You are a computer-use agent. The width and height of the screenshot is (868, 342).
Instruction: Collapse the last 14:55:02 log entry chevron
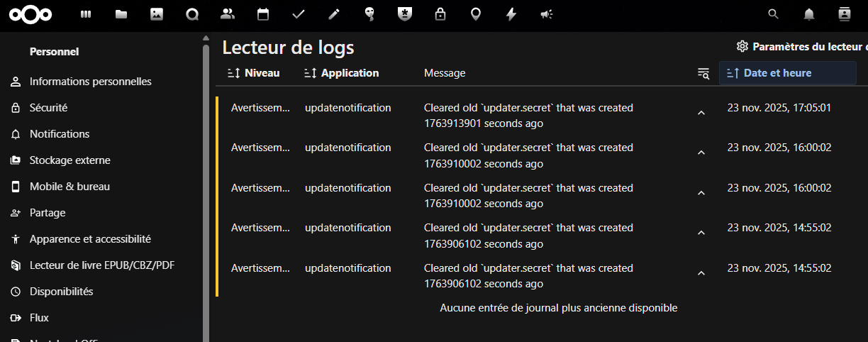(x=701, y=273)
